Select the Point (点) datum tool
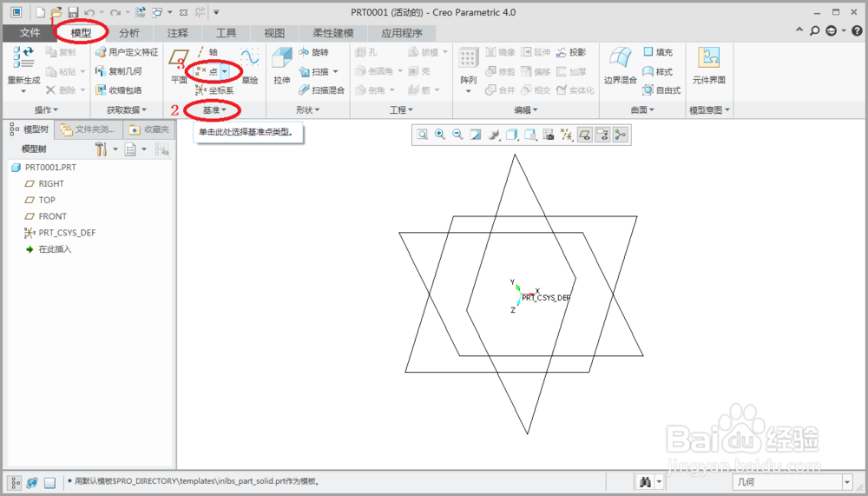The width and height of the screenshot is (868, 496). coord(207,71)
